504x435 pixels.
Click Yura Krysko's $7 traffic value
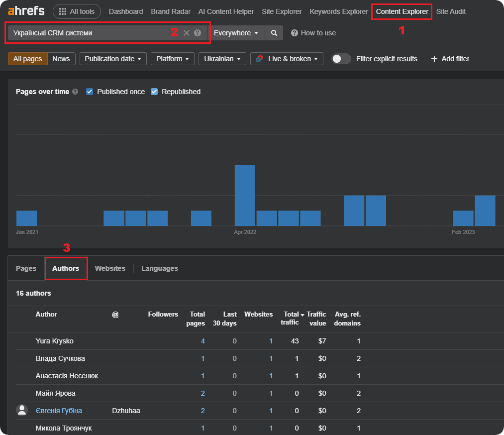[322, 341]
